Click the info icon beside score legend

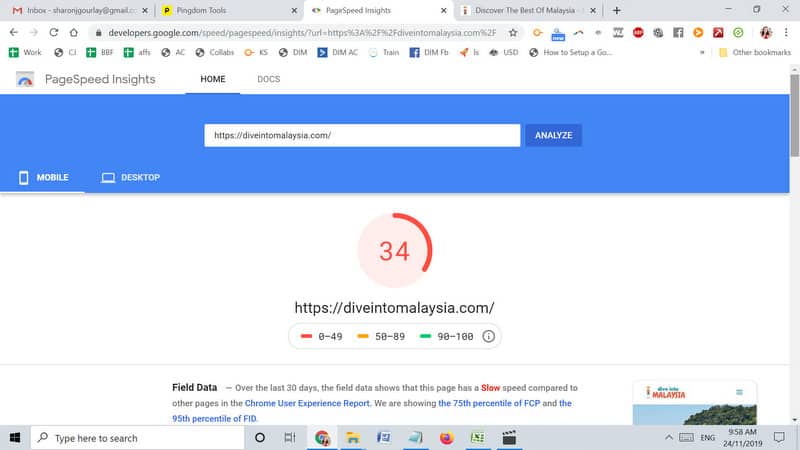488,336
